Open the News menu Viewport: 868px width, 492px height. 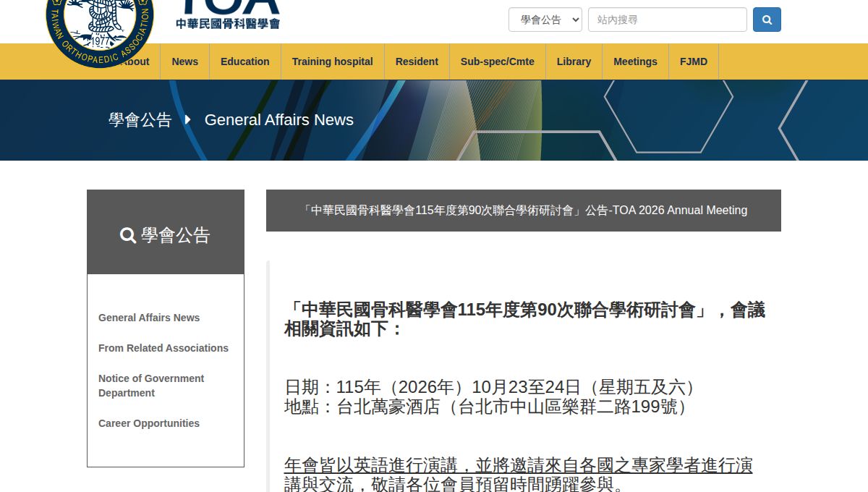coord(185,61)
